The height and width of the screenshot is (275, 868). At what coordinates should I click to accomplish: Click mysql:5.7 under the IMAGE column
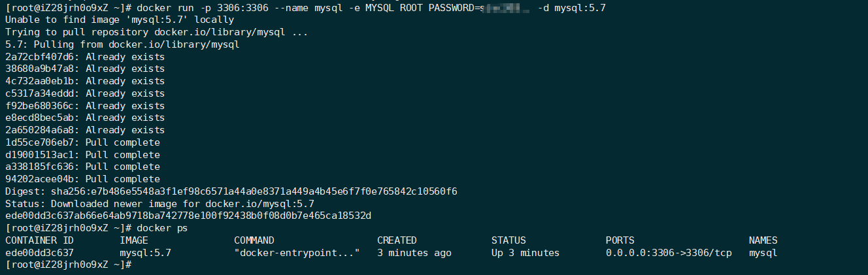tap(145, 253)
